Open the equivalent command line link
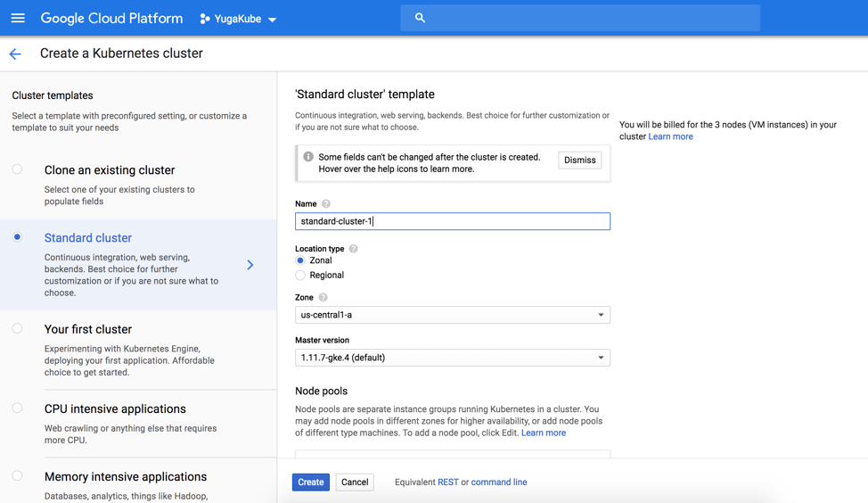 498,482
